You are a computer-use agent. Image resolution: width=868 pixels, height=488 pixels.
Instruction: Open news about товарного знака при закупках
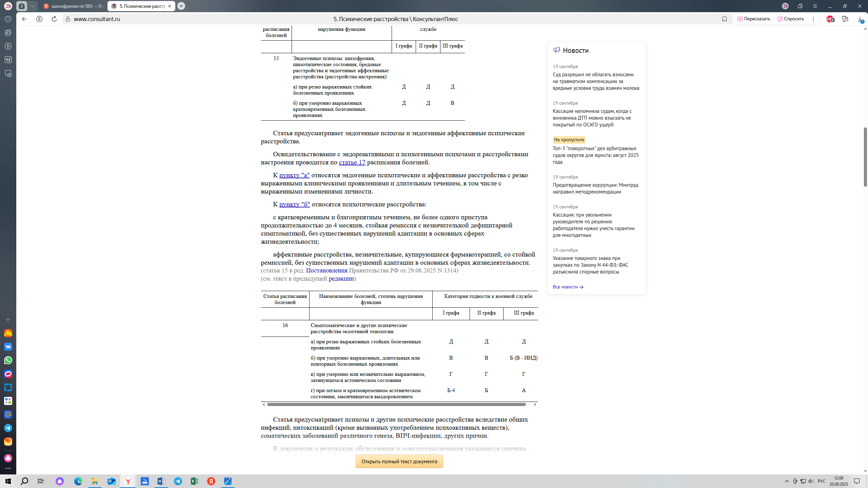(x=590, y=265)
